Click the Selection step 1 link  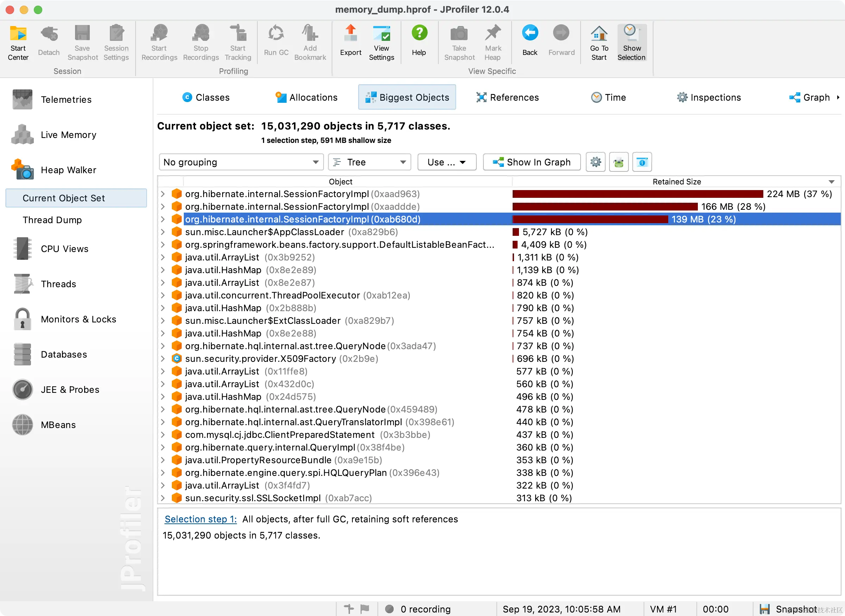(201, 519)
